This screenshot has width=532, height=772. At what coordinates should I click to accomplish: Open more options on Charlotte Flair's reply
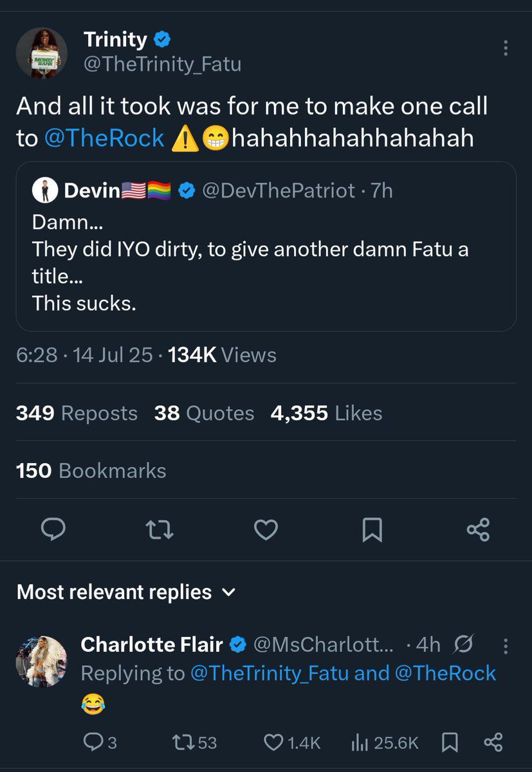click(506, 645)
